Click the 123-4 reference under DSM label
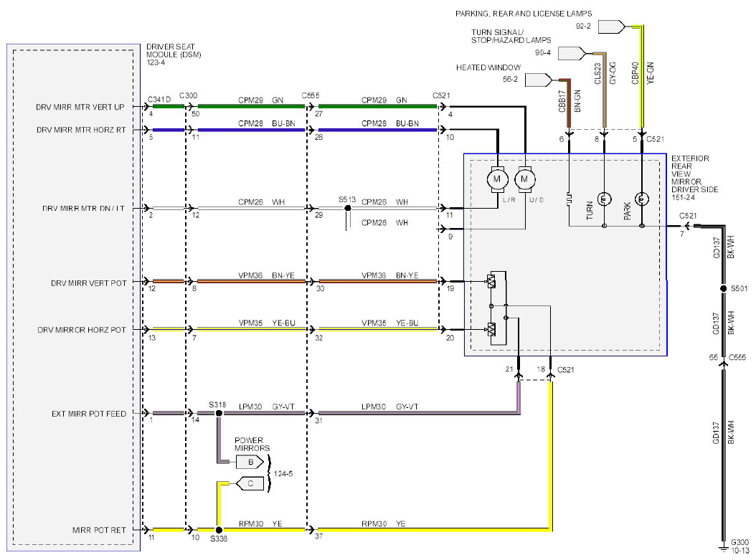Image resolution: width=756 pixels, height=560 pixels. click(x=156, y=62)
